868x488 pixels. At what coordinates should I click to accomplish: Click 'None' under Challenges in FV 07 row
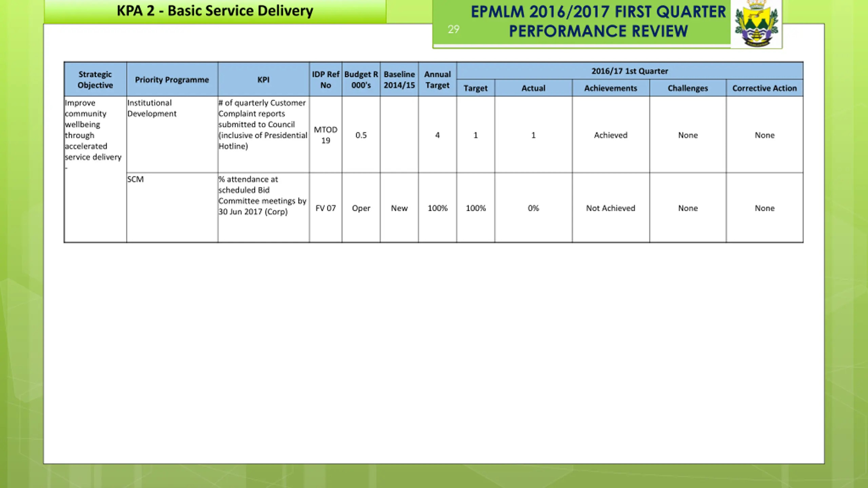coord(688,208)
